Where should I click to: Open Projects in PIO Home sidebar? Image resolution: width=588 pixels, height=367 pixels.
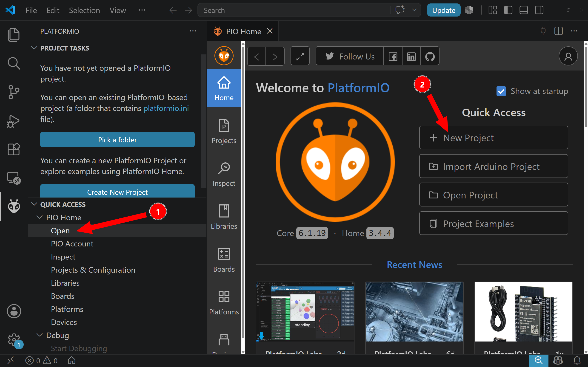(x=224, y=131)
